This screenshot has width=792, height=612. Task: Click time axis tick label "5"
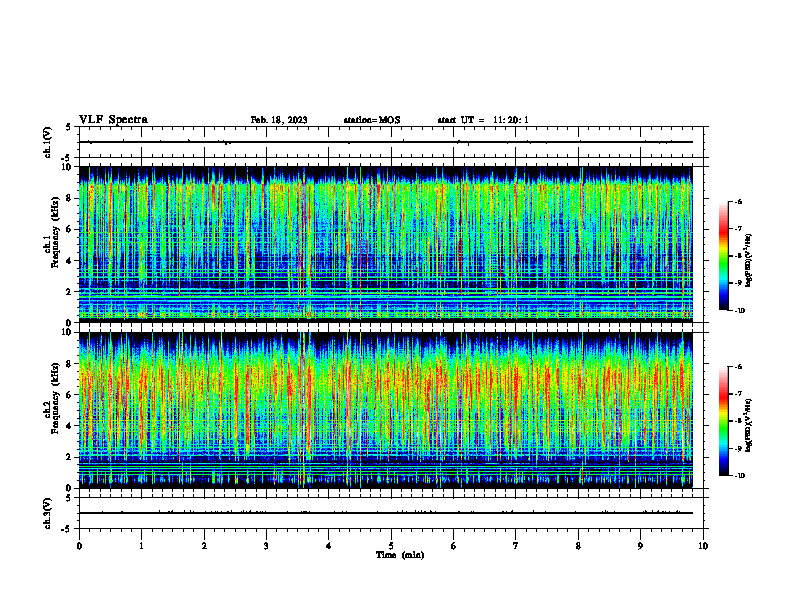391,546
